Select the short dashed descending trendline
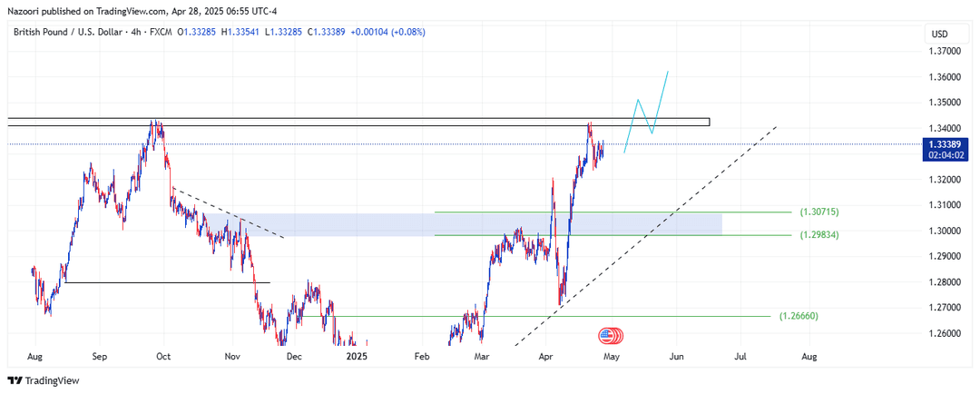Image resolution: width=980 pixels, height=394 pixels. pos(228,212)
